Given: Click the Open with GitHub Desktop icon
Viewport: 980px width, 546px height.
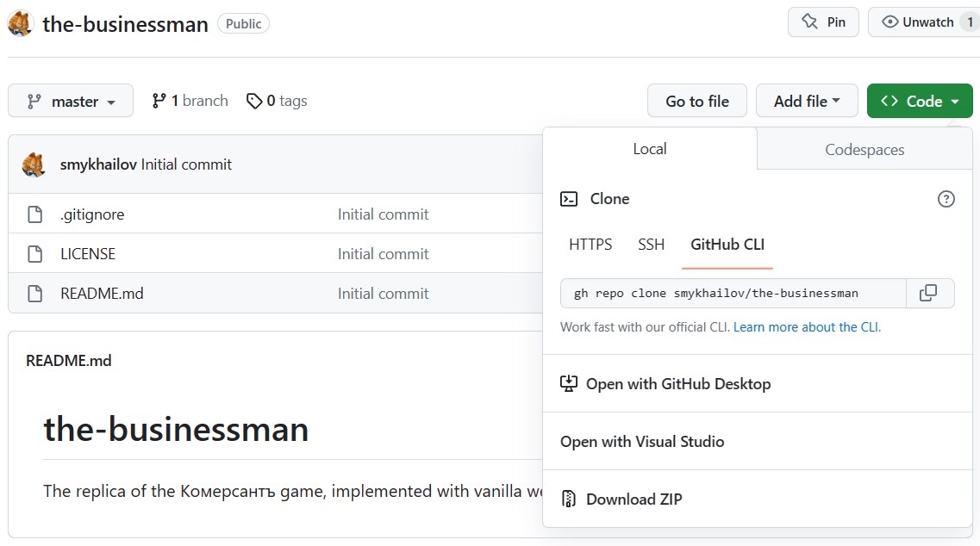Looking at the screenshot, I should [568, 384].
